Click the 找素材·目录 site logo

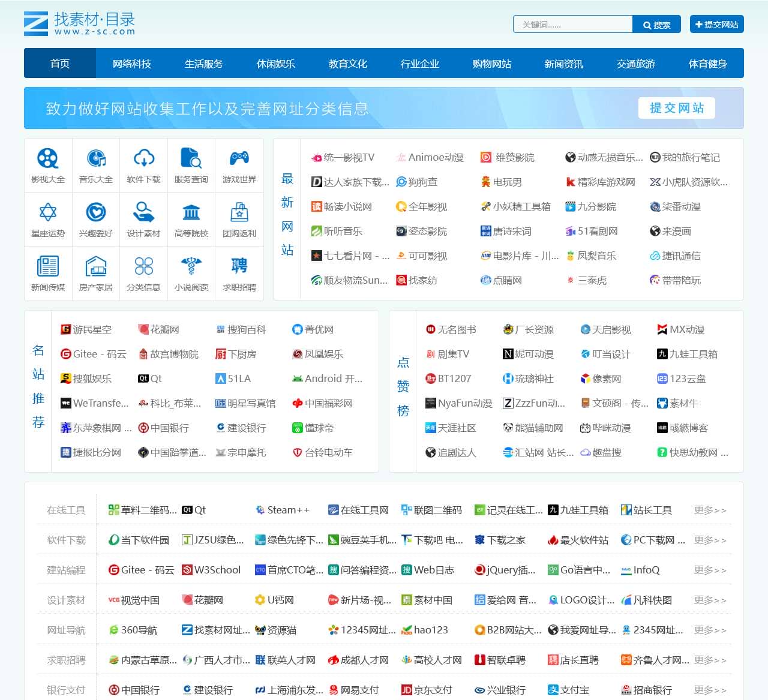pyautogui.click(x=79, y=23)
